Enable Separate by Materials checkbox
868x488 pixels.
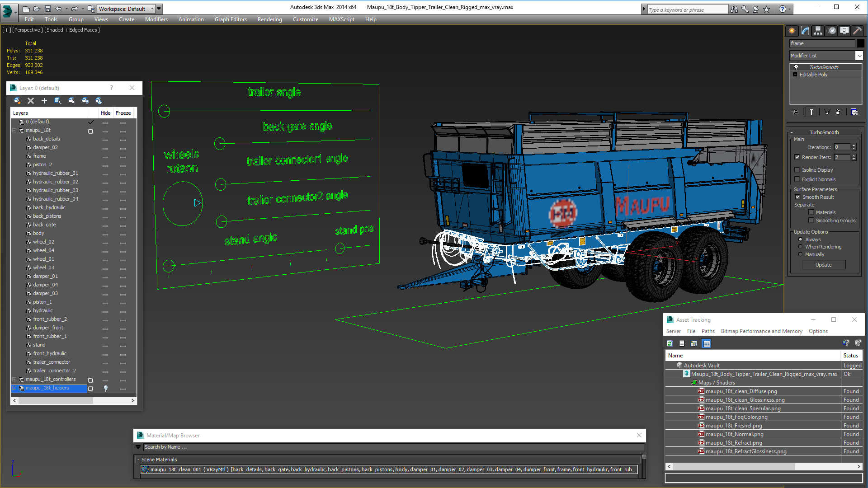coord(811,212)
